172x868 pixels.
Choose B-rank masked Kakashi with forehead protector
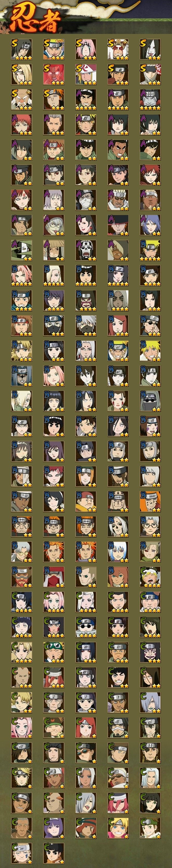click(x=54, y=326)
